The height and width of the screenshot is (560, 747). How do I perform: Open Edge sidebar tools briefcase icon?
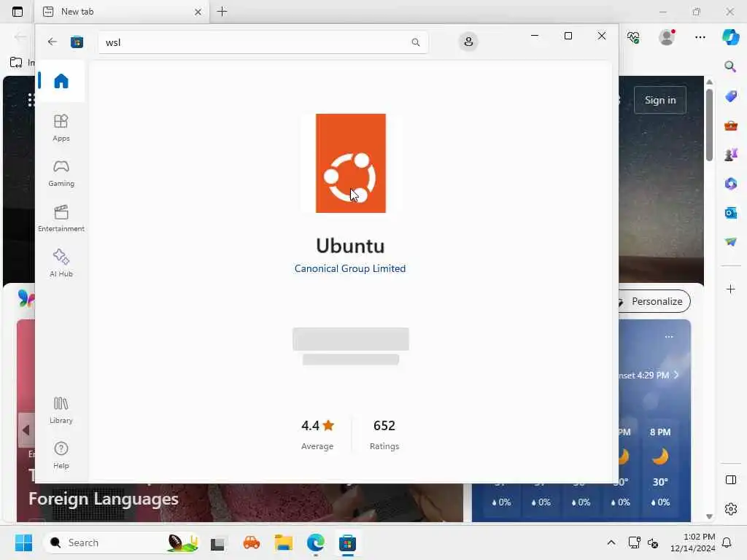tap(730, 125)
